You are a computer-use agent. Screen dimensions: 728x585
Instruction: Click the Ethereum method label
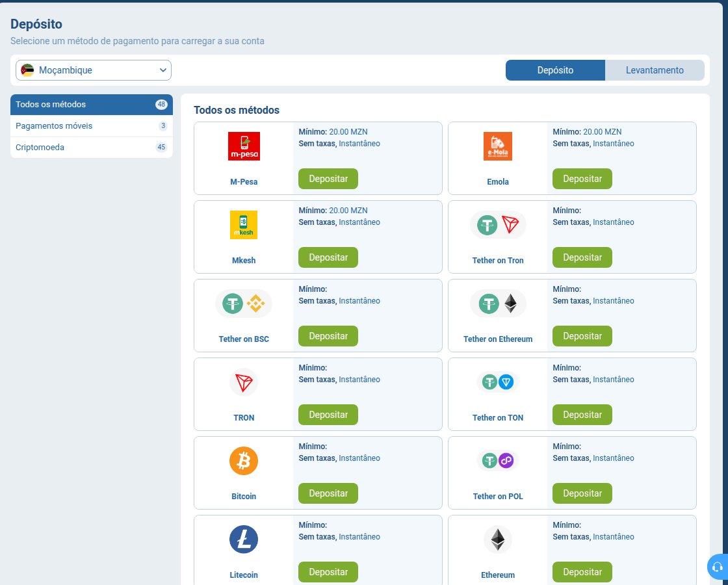(x=498, y=575)
